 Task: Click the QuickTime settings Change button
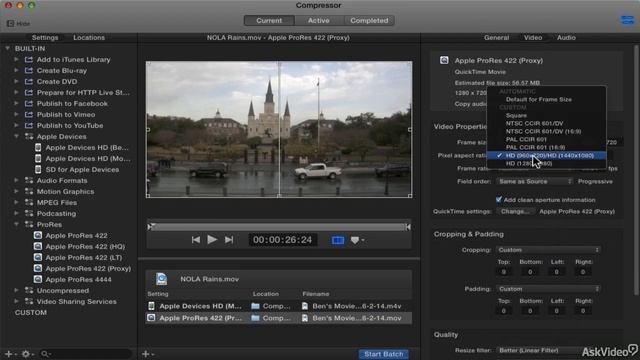pyautogui.click(x=515, y=211)
